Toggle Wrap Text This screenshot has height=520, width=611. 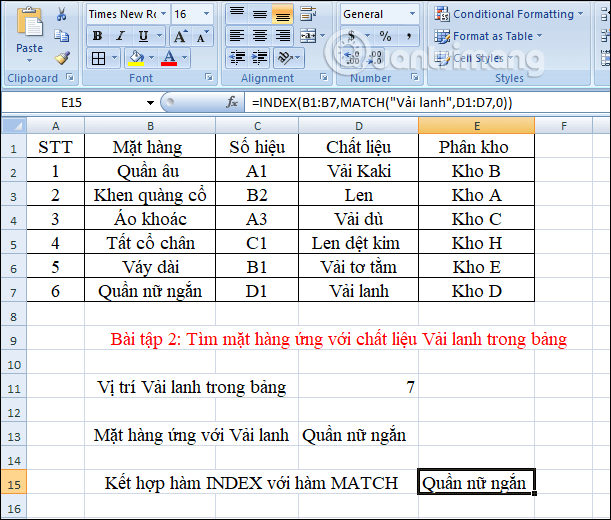click(x=308, y=14)
